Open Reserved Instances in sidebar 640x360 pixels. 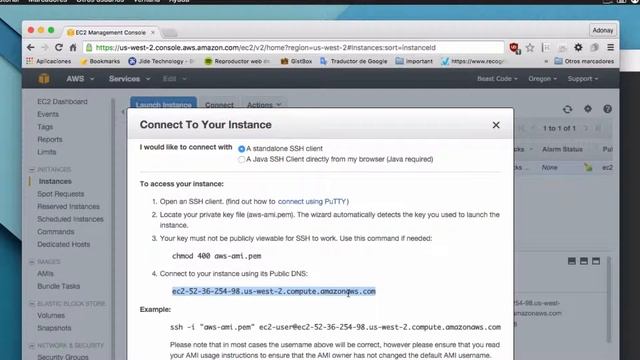coord(68,207)
